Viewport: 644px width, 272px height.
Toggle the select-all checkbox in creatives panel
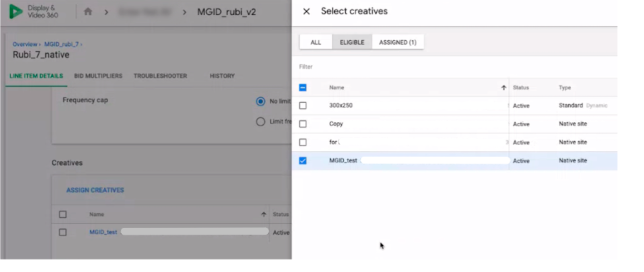[x=303, y=88]
